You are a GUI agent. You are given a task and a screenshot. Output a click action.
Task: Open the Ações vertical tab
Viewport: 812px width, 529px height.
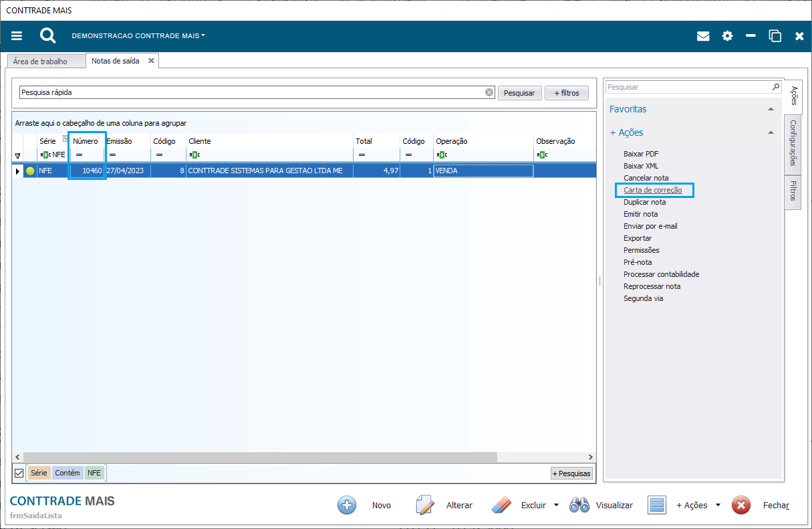coord(793,96)
